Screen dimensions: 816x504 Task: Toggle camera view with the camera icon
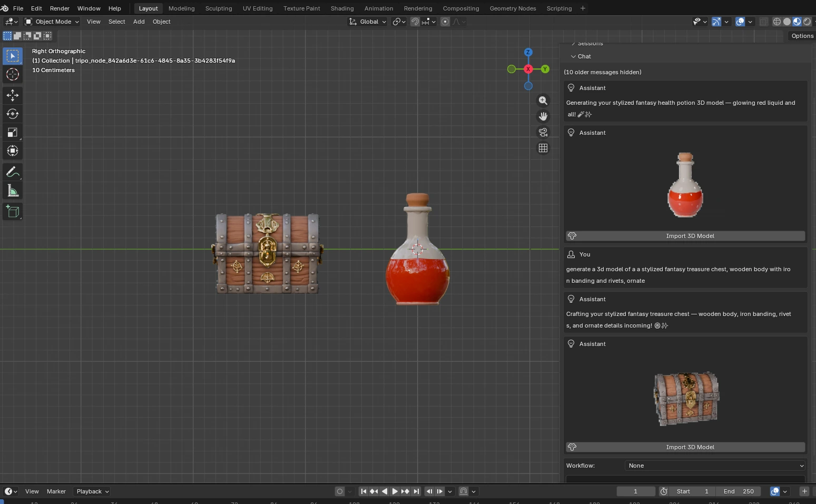click(x=543, y=132)
